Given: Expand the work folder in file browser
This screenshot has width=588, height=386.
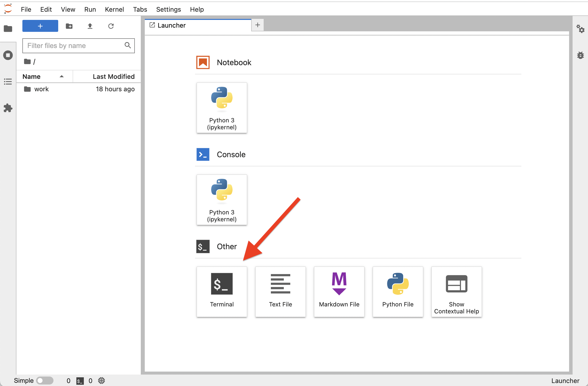Looking at the screenshot, I should (42, 89).
